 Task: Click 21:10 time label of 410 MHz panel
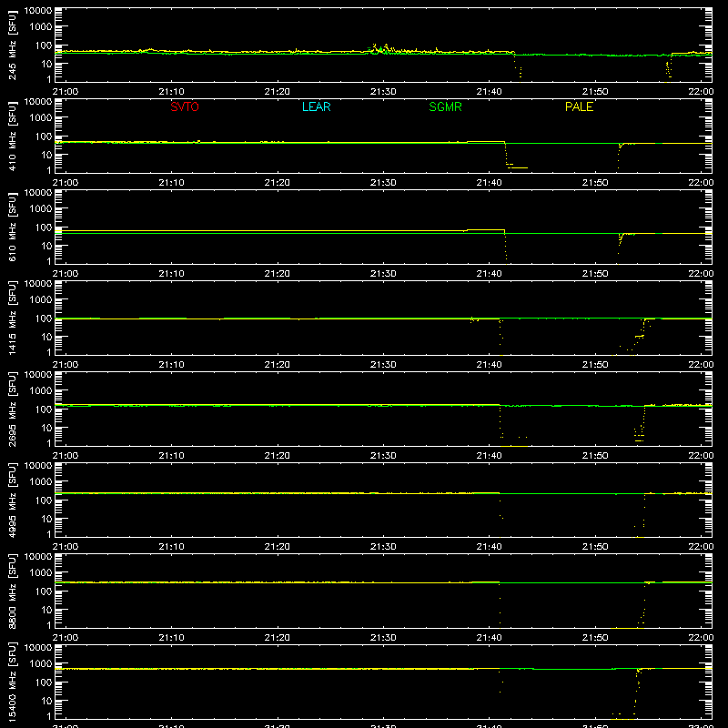click(x=171, y=183)
